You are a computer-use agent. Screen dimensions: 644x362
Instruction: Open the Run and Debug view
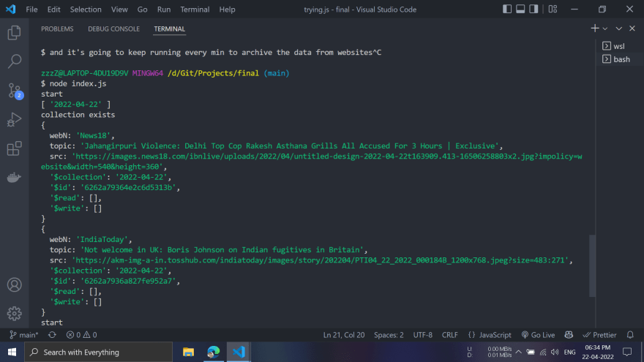click(15, 120)
